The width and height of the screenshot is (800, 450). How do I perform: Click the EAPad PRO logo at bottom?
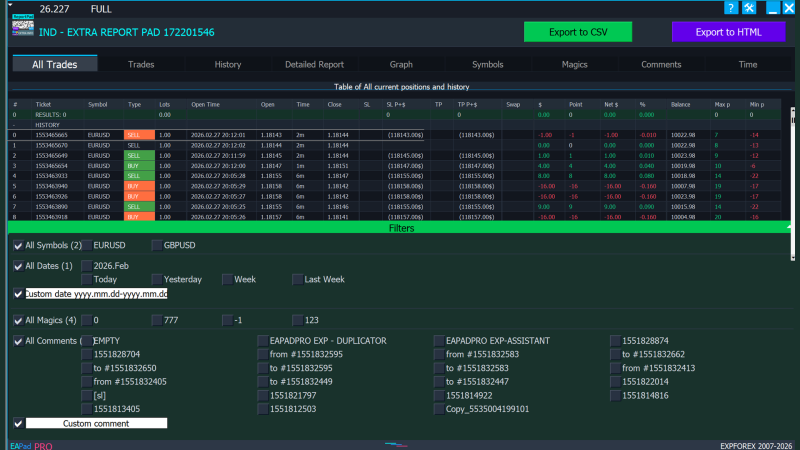coord(31,446)
